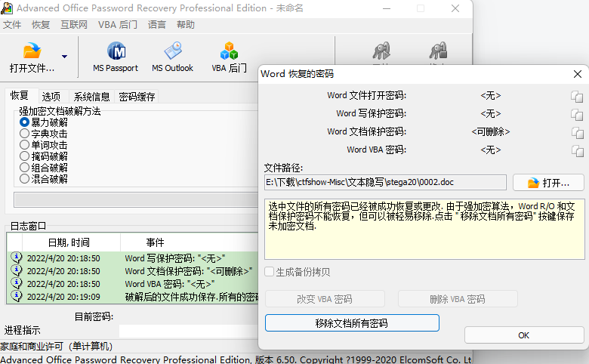Click the 2022/4/20 20:19:09 timestamp
Image resolution: width=589 pixels, height=364 pixels.
(63, 297)
